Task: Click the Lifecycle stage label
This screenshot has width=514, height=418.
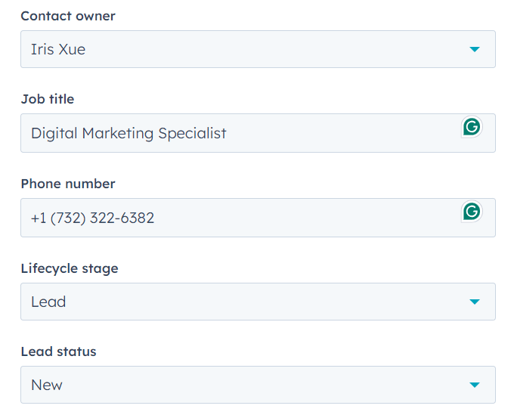Action: (x=69, y=269)
